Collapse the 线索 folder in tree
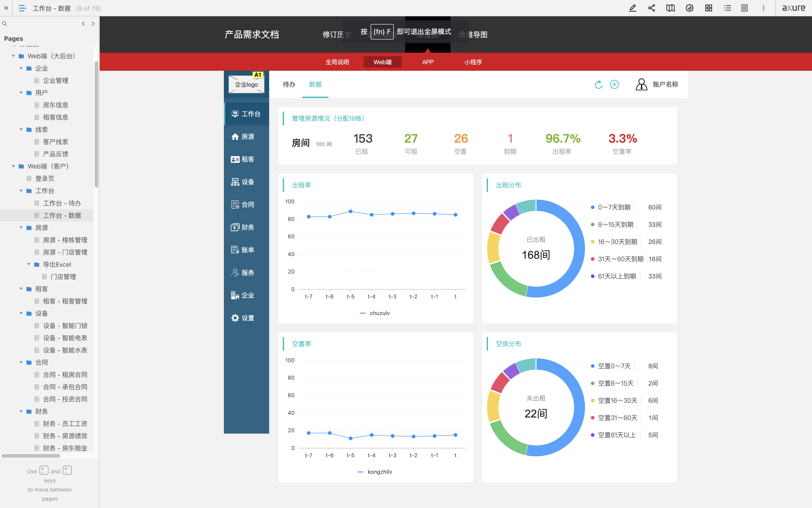 tap(21, 129)
